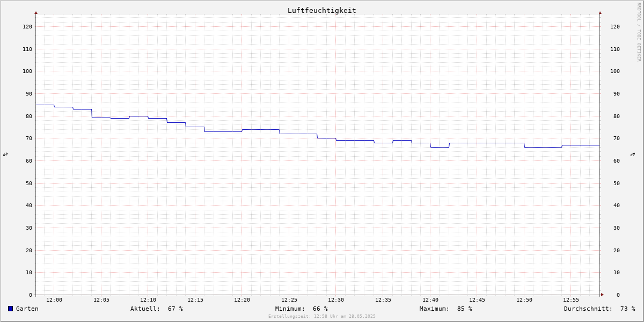Click the 12:05 time axis label
The image size is (644, 322).
(101, 299)
